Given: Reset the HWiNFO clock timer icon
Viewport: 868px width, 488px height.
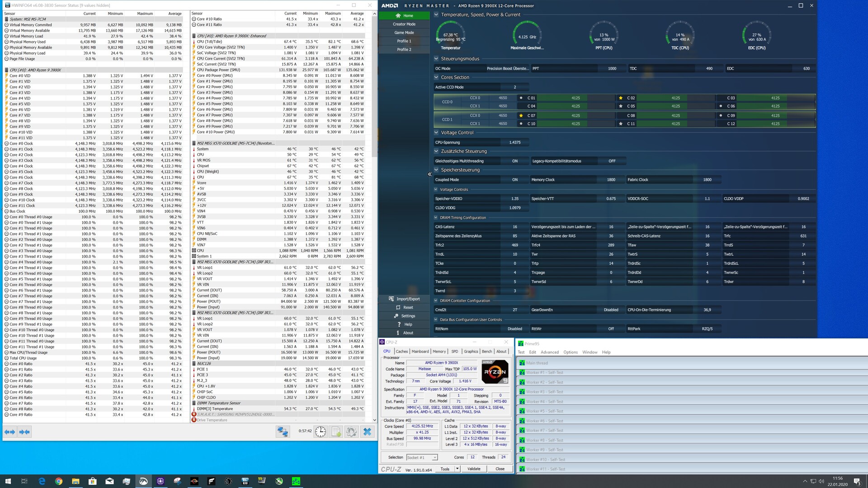Looking at the screenshot, I should coord(320,432).
